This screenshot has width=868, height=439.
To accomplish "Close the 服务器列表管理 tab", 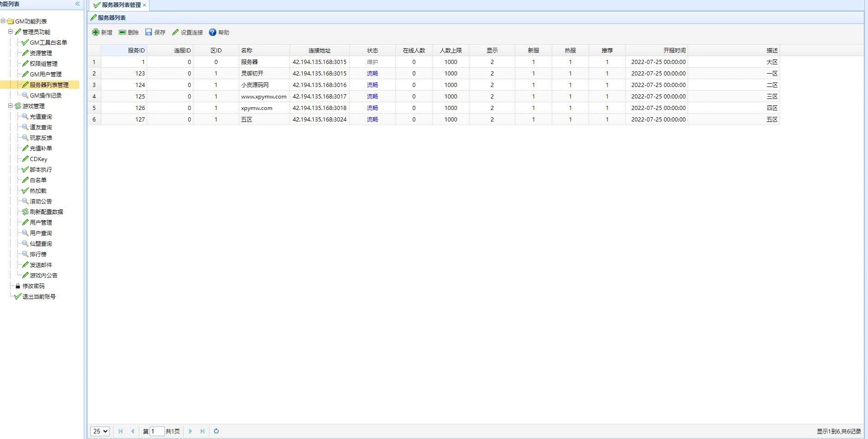I will pyautogui.click(x=145, y=5).
